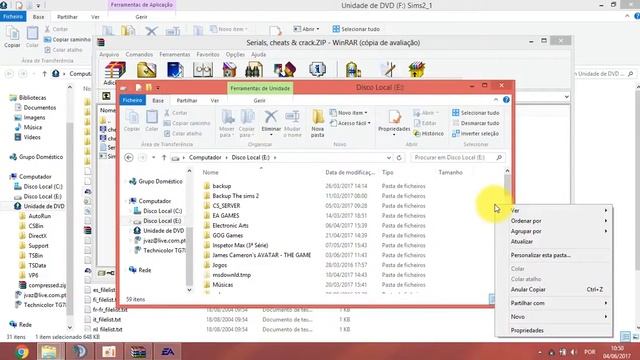
Task: Open Google Chrome from the taskbar
Action: 22,351
